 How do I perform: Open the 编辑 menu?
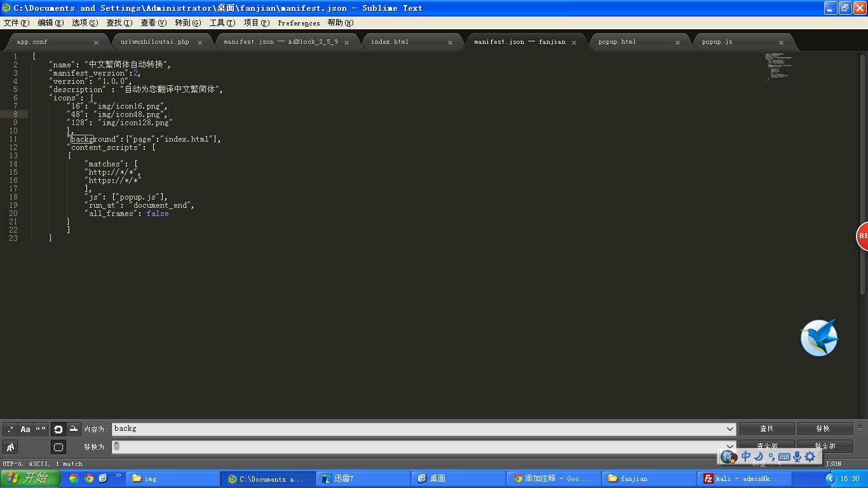point(50,23)
